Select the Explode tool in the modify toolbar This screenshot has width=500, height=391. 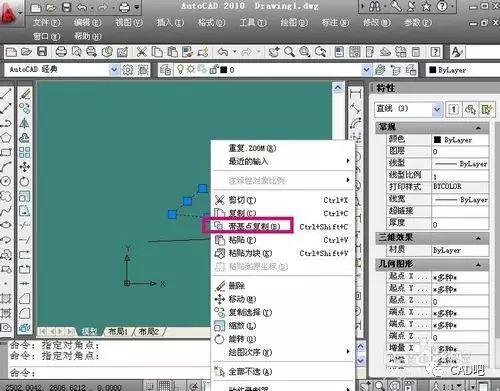pyautogui.click(x=25, y=328)
